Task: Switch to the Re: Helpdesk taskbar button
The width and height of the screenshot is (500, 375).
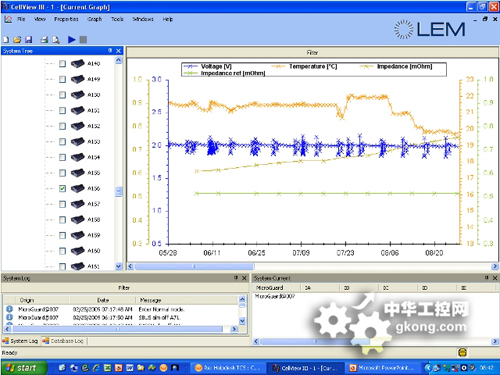Action: pos(228,368)
